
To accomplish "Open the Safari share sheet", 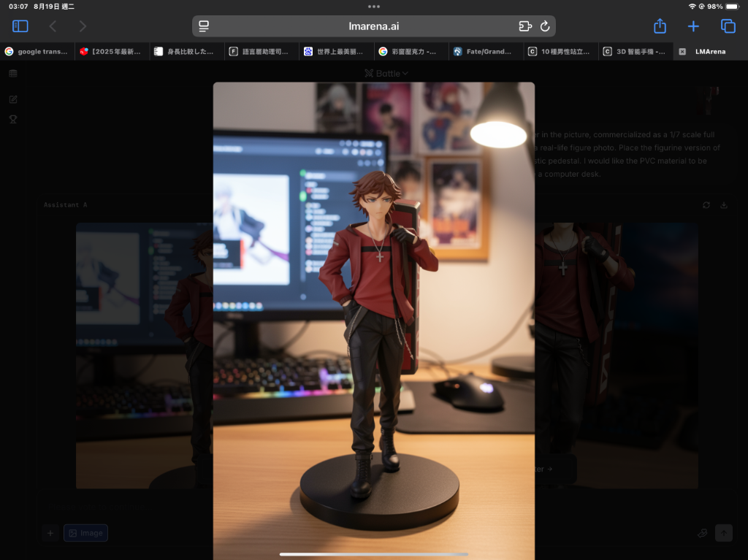I will pos(660,26).
